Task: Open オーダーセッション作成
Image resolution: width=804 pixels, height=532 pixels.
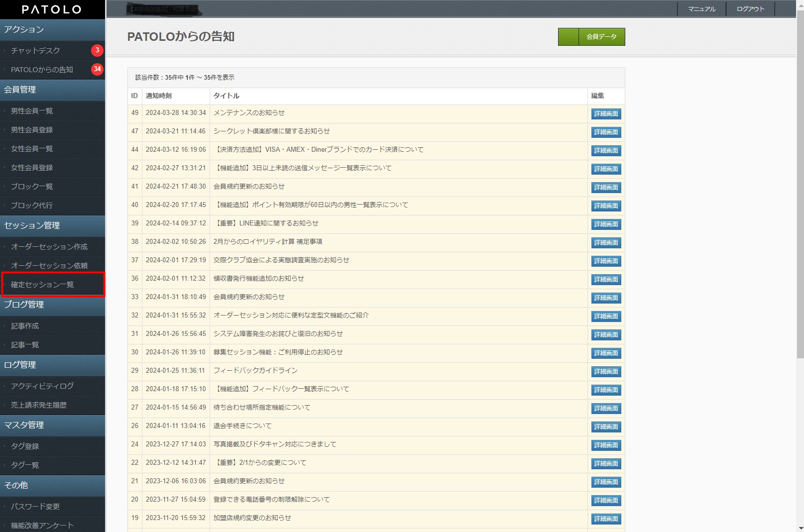Action: click(52, 246)
